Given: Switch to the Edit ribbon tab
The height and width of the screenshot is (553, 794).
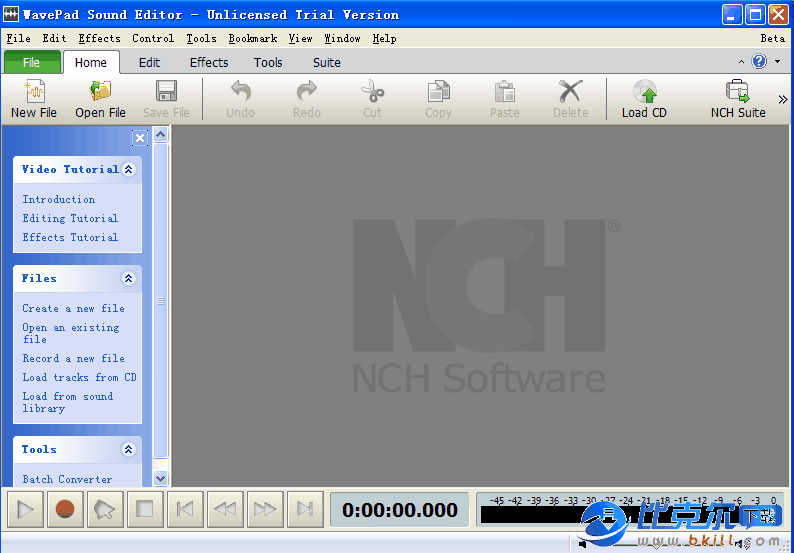Looking at the screenshot, I should click(x=149, y=62).
